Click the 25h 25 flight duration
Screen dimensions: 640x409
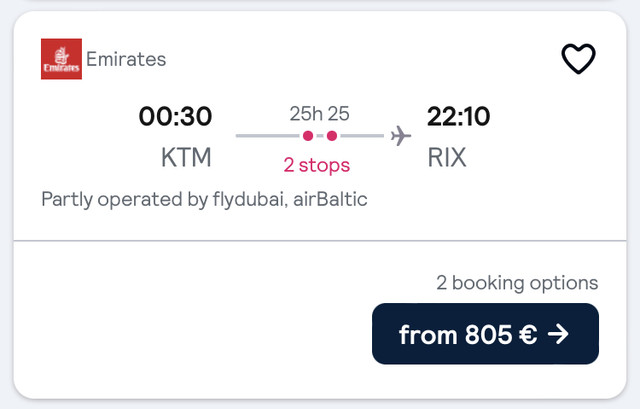click(319, 113)
